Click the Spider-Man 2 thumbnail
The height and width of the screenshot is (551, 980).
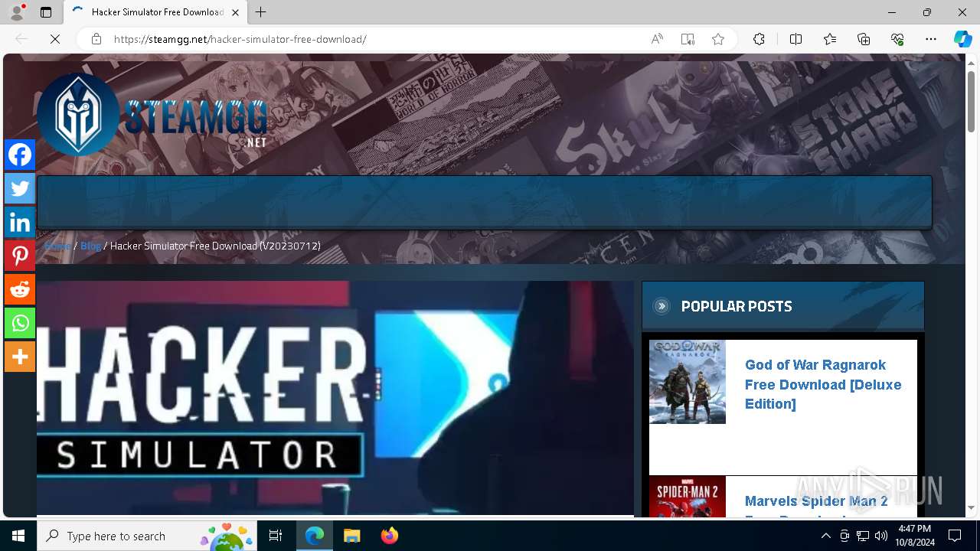(688, 496)
